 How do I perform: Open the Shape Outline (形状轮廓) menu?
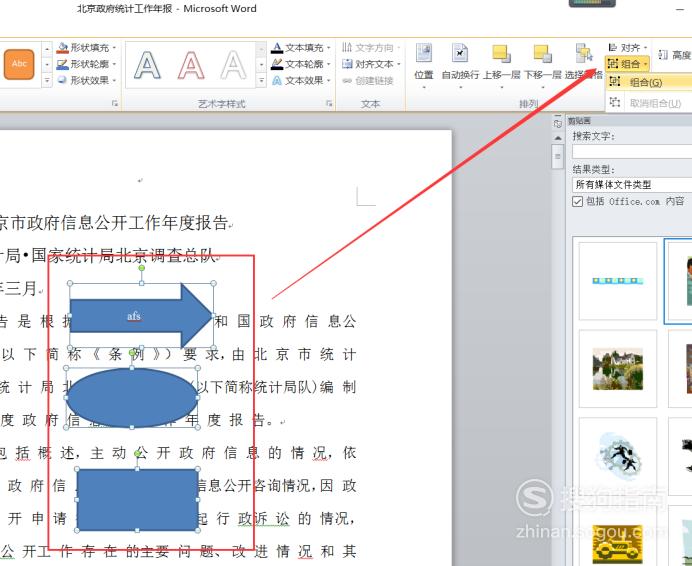point(87,64)
